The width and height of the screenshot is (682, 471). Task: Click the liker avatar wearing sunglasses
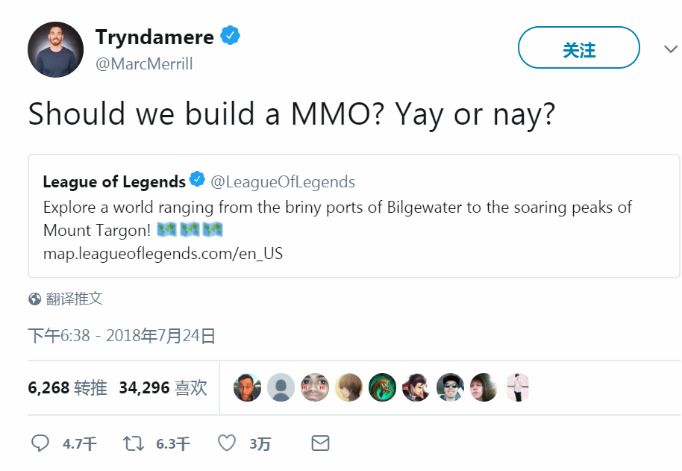point(450,387)
